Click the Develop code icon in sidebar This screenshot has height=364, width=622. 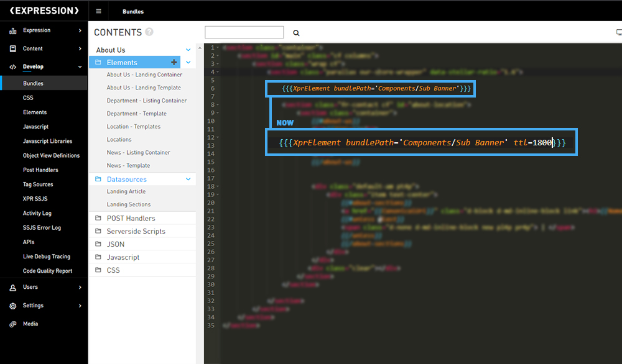12,67
